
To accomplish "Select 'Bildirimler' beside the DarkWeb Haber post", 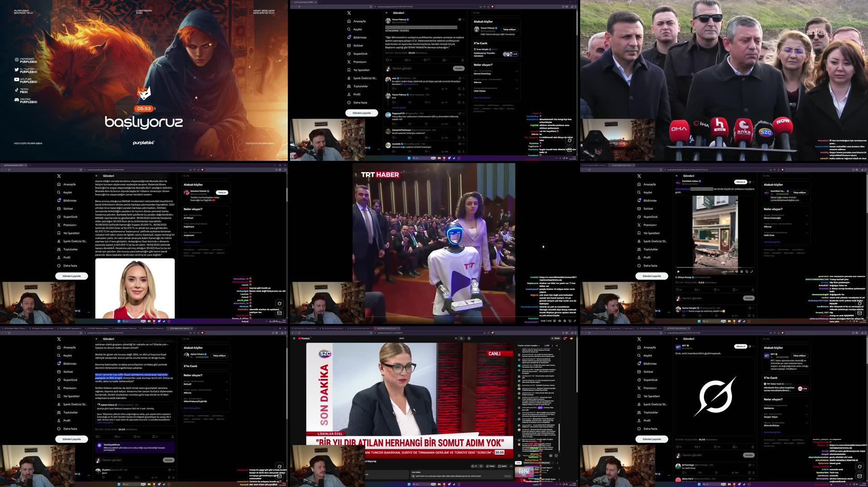I will (x=650, y=201).
